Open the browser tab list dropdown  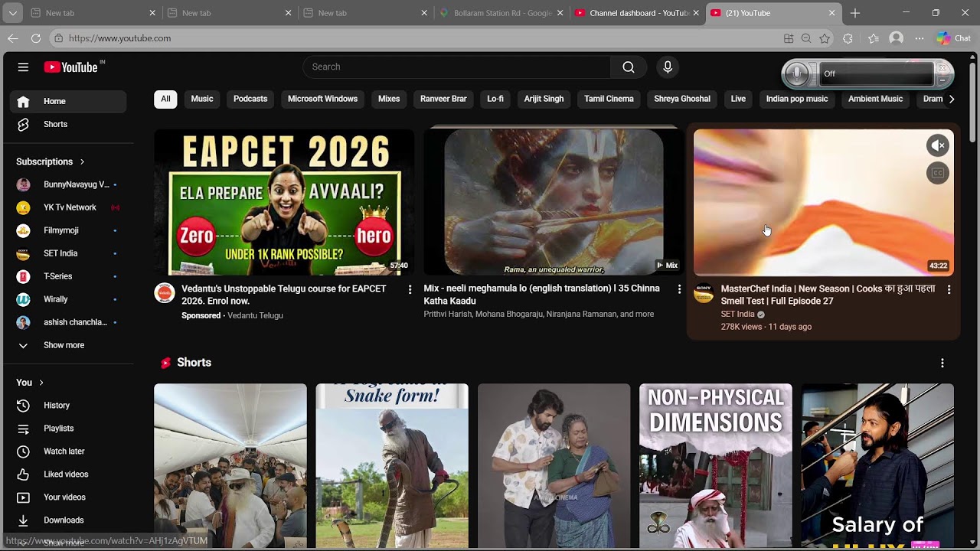[x=12, y=13]
